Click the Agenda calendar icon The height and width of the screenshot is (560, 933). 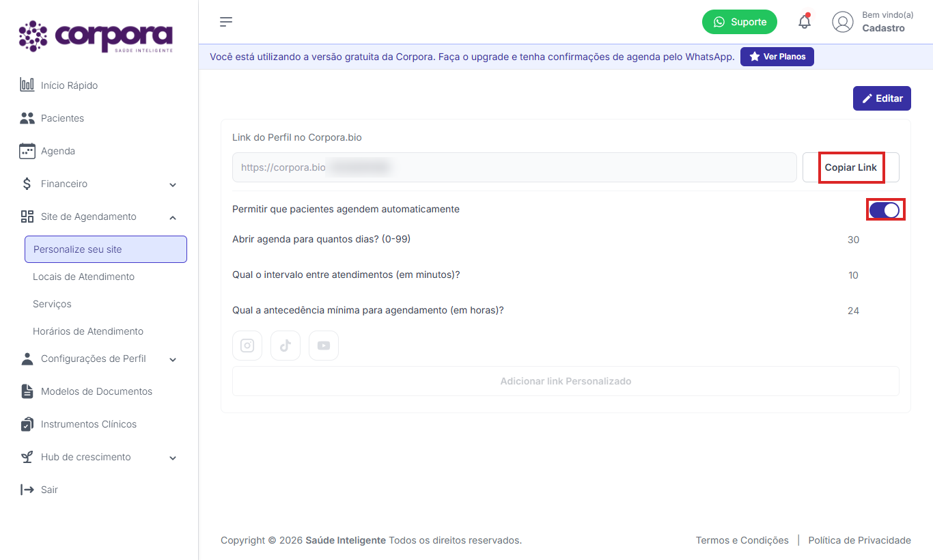27,151
